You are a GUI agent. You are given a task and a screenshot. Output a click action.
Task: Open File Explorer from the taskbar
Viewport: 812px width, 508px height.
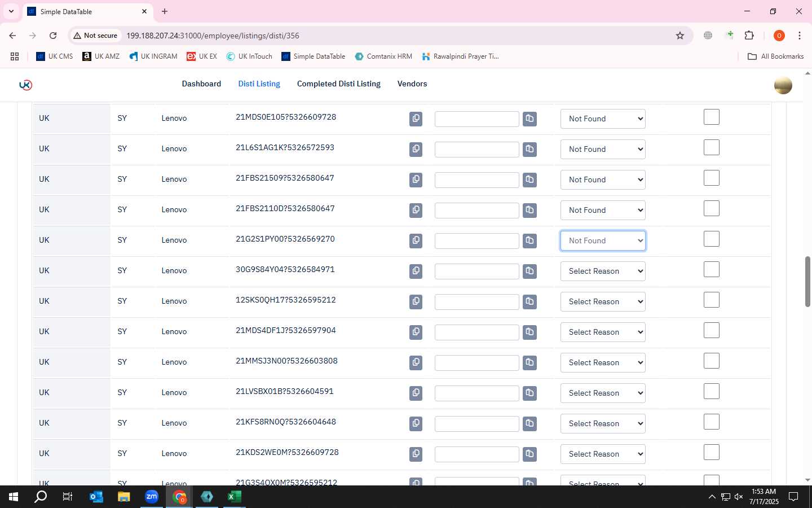click(x=124, y=497)
